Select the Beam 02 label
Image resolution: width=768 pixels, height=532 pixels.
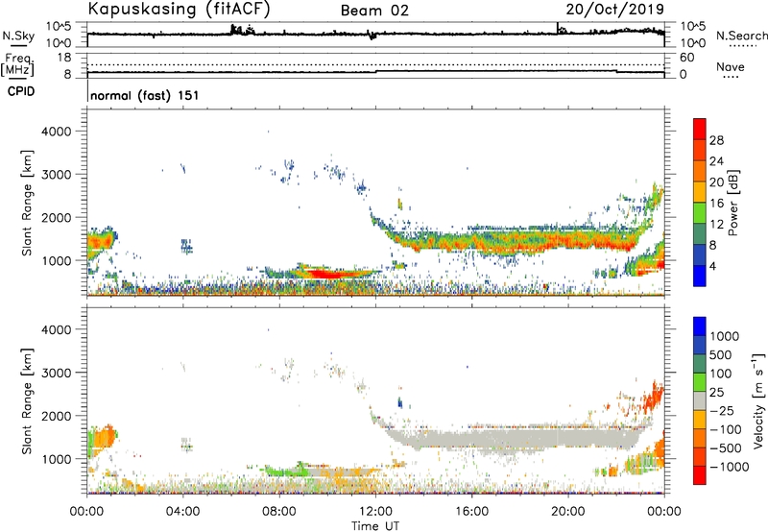[374, 11]
